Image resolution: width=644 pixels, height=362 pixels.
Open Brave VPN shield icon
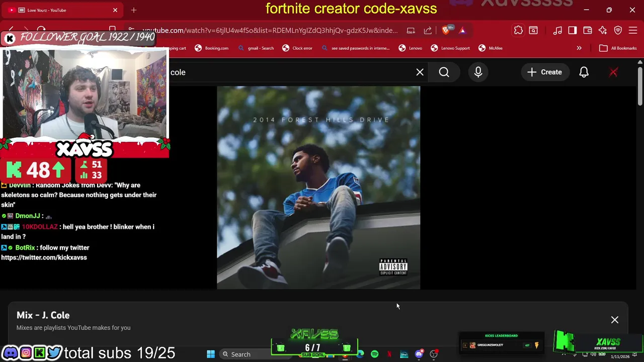(618, 30)
